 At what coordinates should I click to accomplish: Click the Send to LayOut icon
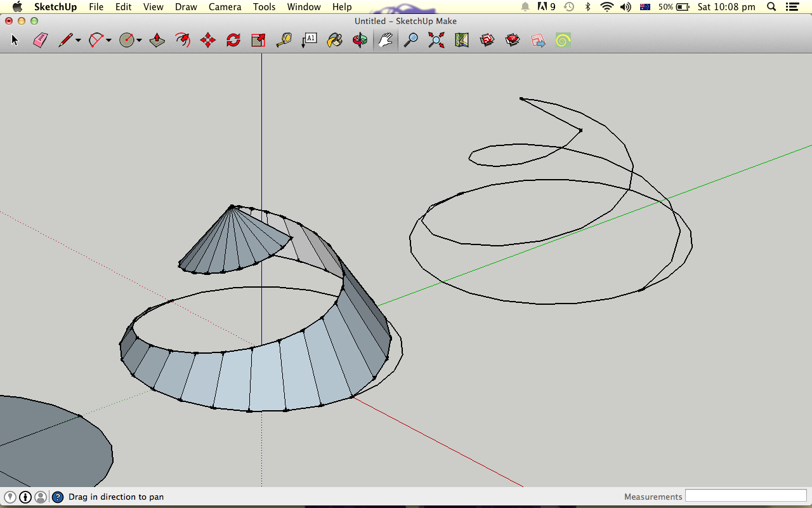538,41
